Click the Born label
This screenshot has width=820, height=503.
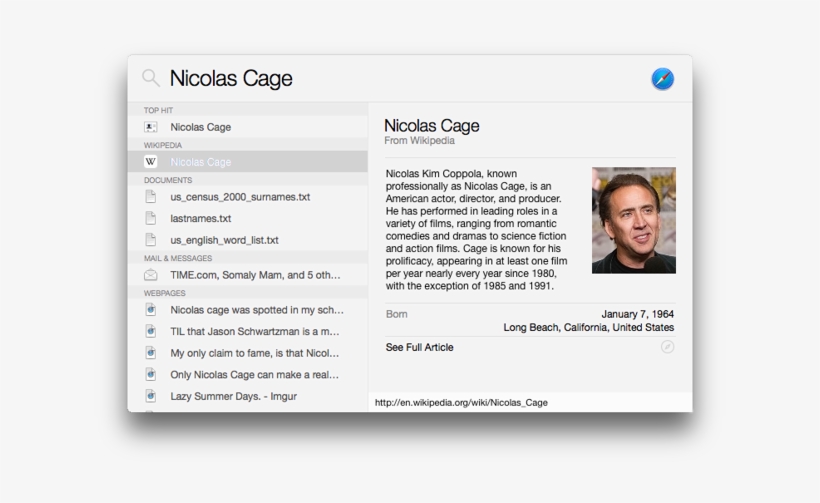pos(396,314)
